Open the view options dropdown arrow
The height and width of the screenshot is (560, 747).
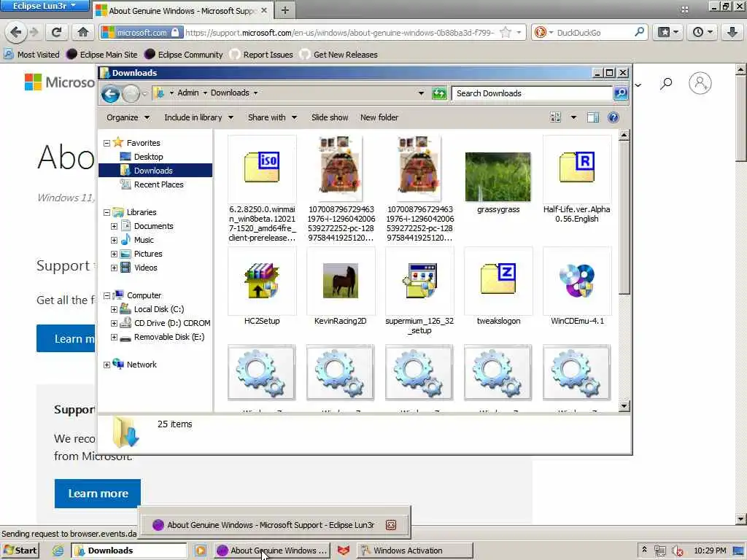pos(573,117)
